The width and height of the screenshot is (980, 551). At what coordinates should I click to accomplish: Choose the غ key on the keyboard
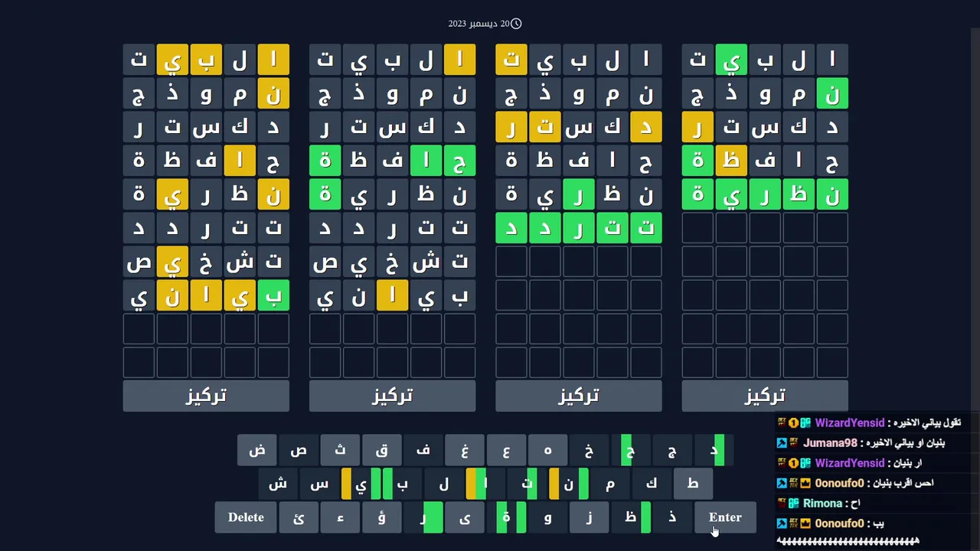(x=464, y=450)
